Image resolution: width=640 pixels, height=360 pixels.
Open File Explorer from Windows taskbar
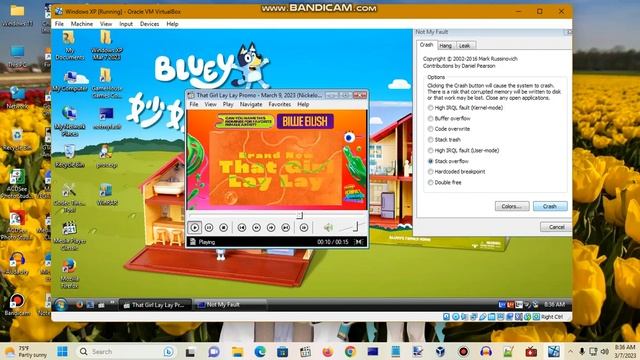click(238, 351)
